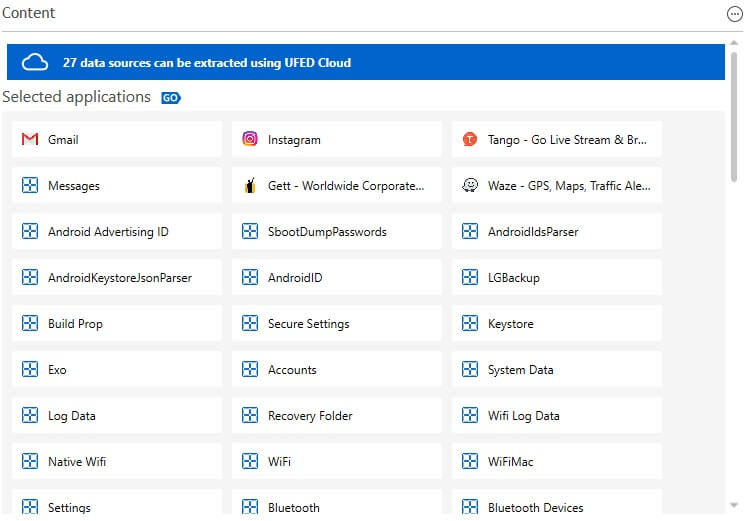Click the WiFiMac icon
Image resolution: width=751 pixels, height=521 pixels.
(469, 461)
